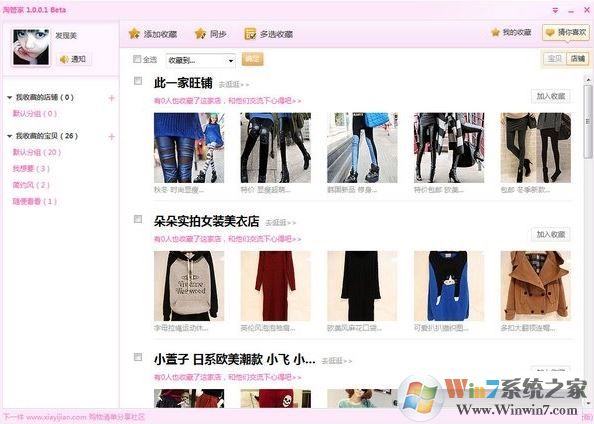Switch to the 店铺 view tab
The width and height of the screenshot is (594, 424).
(x=578, y=59)
